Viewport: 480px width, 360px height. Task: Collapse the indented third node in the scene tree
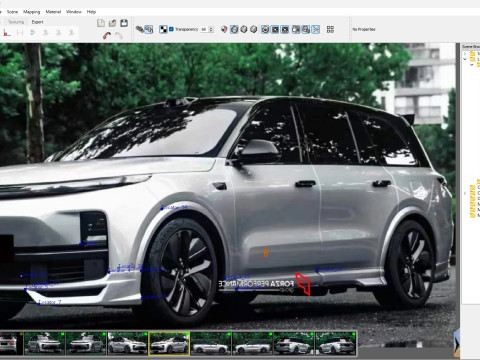coord(472,65)
